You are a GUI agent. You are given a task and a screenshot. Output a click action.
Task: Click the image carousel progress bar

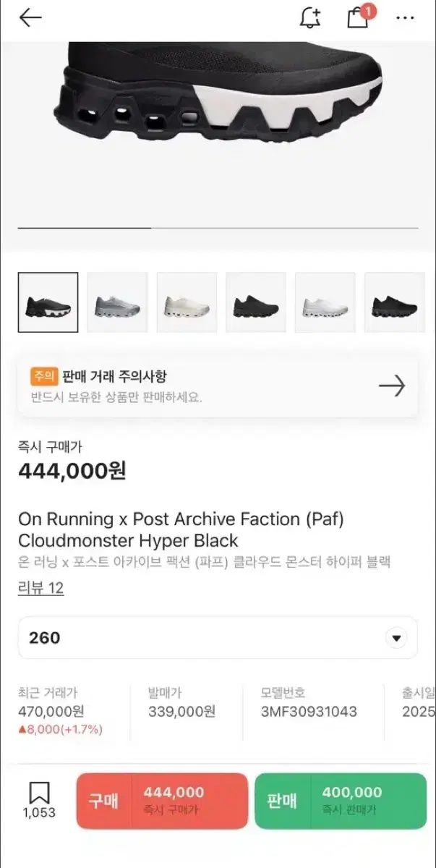[218, 228]
